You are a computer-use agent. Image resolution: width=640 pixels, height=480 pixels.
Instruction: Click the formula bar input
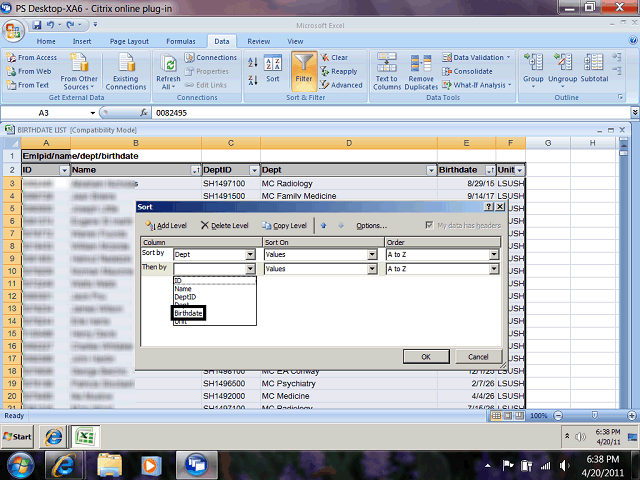pos(390,113)
